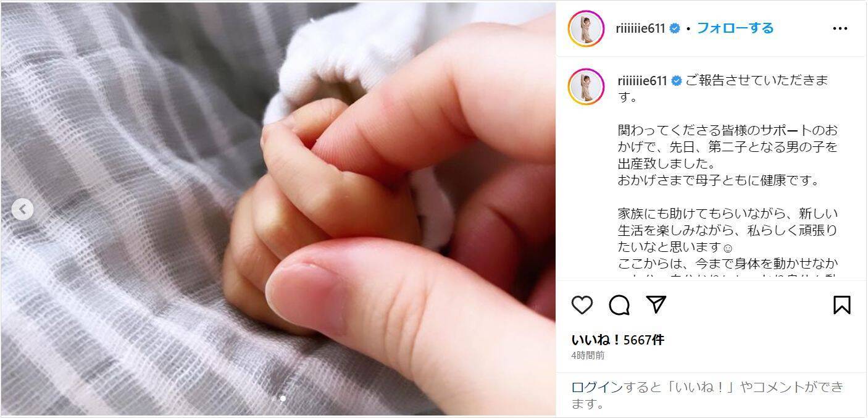The height and width of the screenshot is (418, 868).
Task: Open comments with the speech bubble icon
Action: tap(619, 305)
